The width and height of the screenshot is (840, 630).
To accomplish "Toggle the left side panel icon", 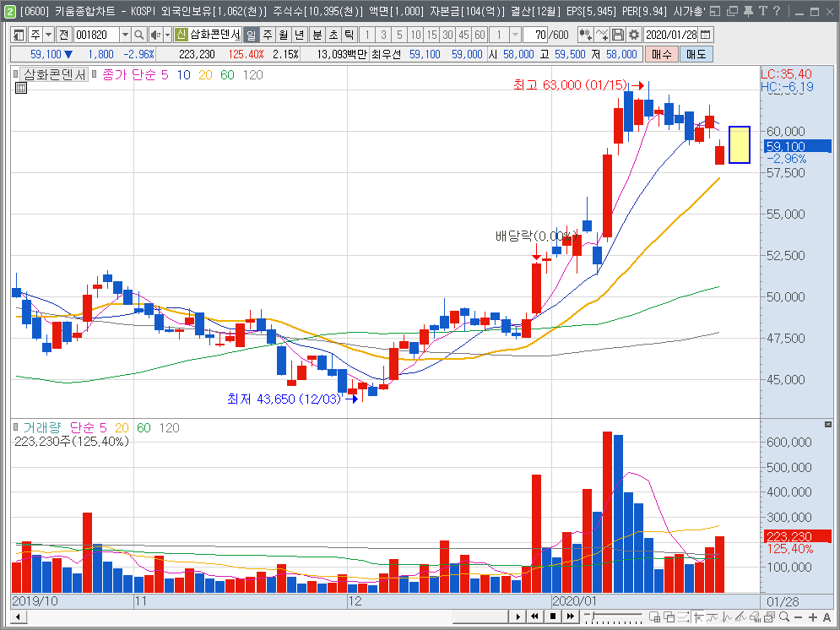I will point(19,35).
